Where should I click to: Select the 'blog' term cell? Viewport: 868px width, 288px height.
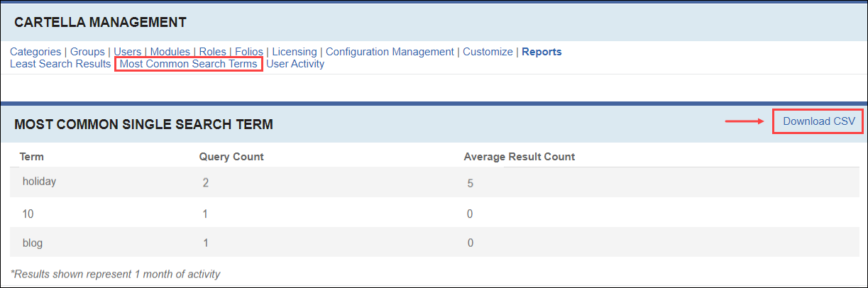(33, 243)
